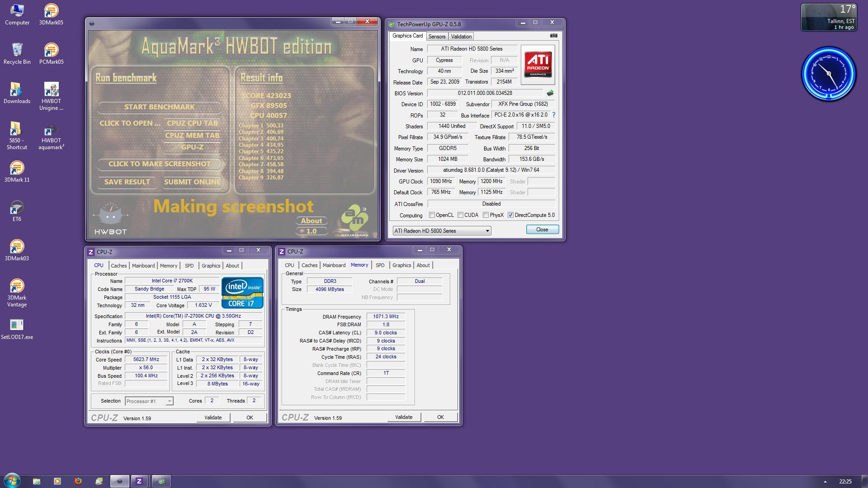Click the GPU Clock 1090 MHz field
The width and height of the screenshot is (868, 488).
click(x=441, y=181)
